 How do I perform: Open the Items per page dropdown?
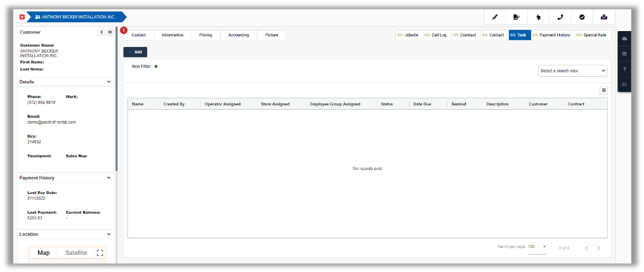(x=538, y=247)
